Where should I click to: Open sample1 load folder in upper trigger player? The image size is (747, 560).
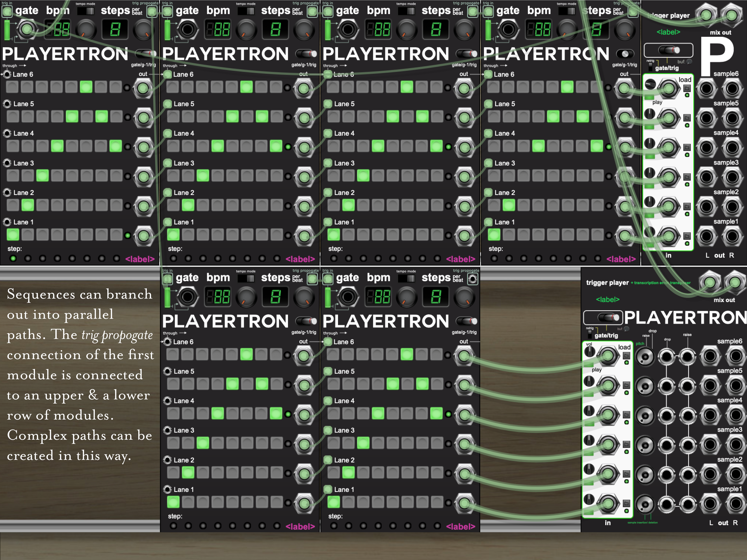point(687,236)
